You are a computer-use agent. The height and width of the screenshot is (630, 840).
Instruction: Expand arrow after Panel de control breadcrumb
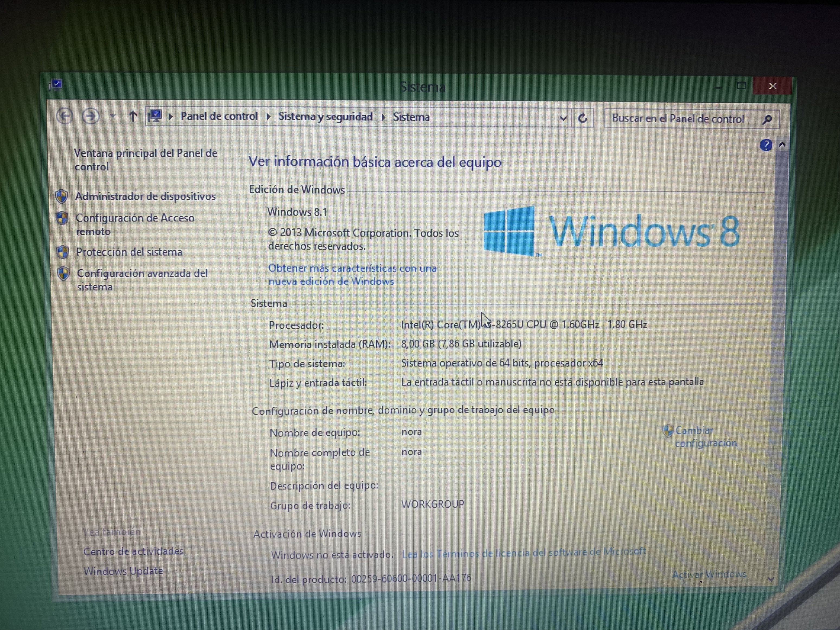click(x=269, y=117)
